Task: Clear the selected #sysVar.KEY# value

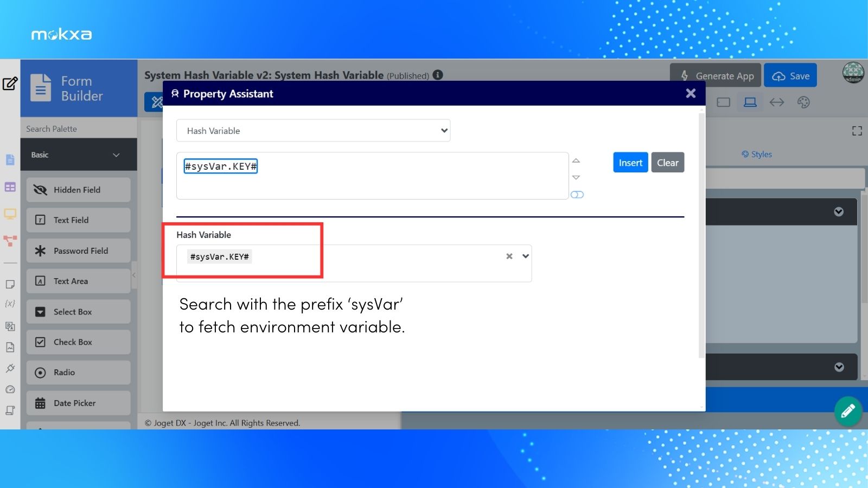Action: click(x=509, y=256)
